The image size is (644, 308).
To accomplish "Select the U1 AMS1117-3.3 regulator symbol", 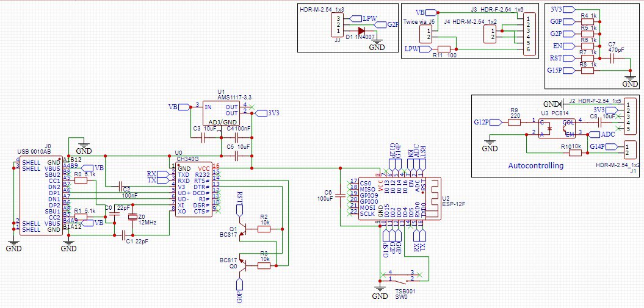I will click(x=222, y=115).
